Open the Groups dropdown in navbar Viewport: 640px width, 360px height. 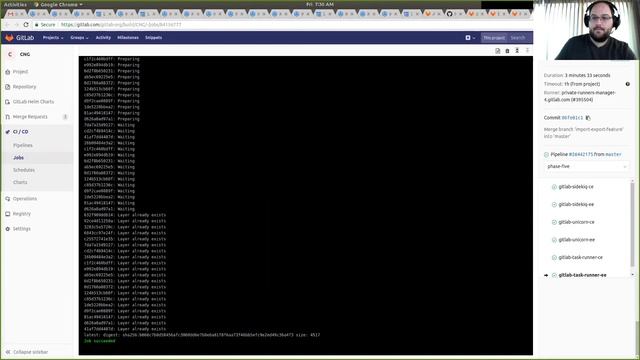coord(79,38)
